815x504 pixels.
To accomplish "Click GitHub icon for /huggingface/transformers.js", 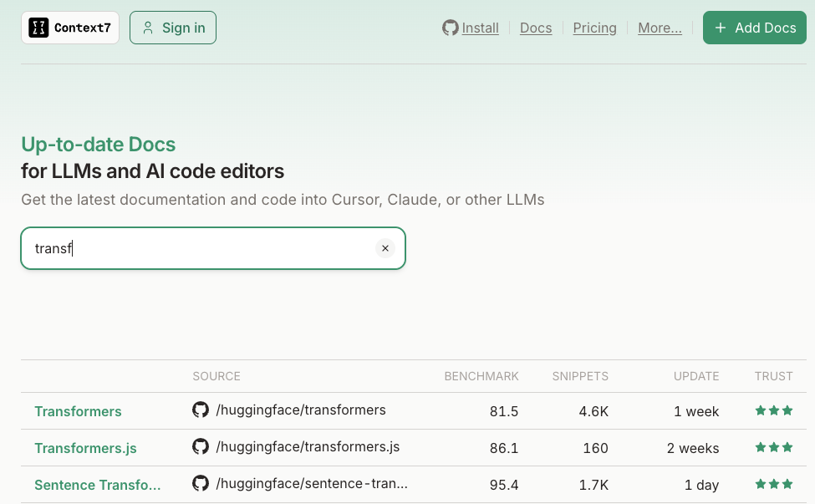I will point(201,446).
